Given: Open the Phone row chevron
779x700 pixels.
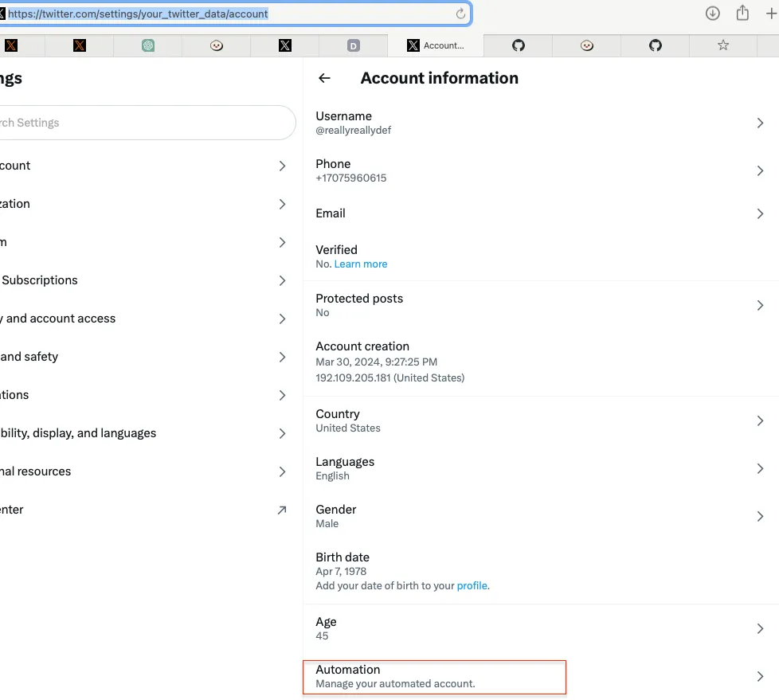Looking at the screenshot, I should pyautogui.click(x=759, y=170).
